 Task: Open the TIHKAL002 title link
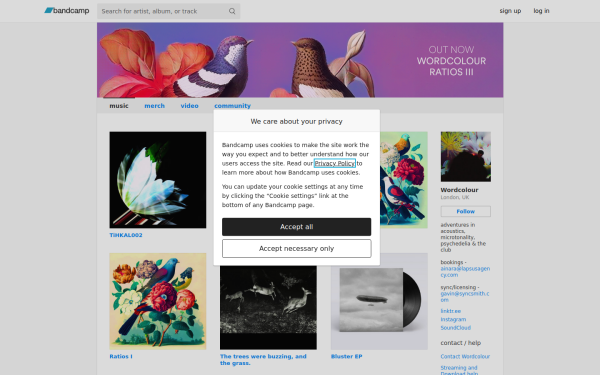(126, 235)
